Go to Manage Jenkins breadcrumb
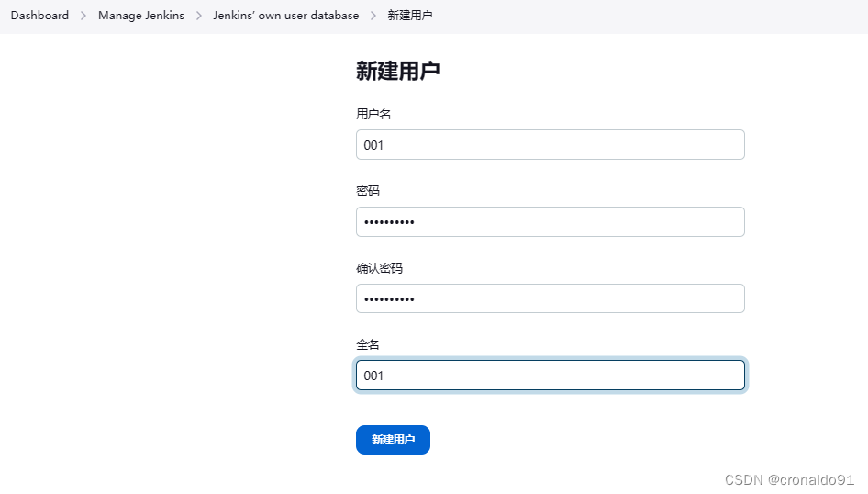The width and height of the screenshot is (868, 494). pos(141,16)
